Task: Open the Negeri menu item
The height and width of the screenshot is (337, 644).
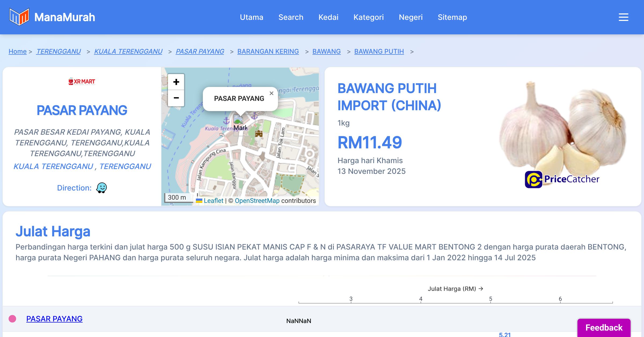Action: coord(411,17)
